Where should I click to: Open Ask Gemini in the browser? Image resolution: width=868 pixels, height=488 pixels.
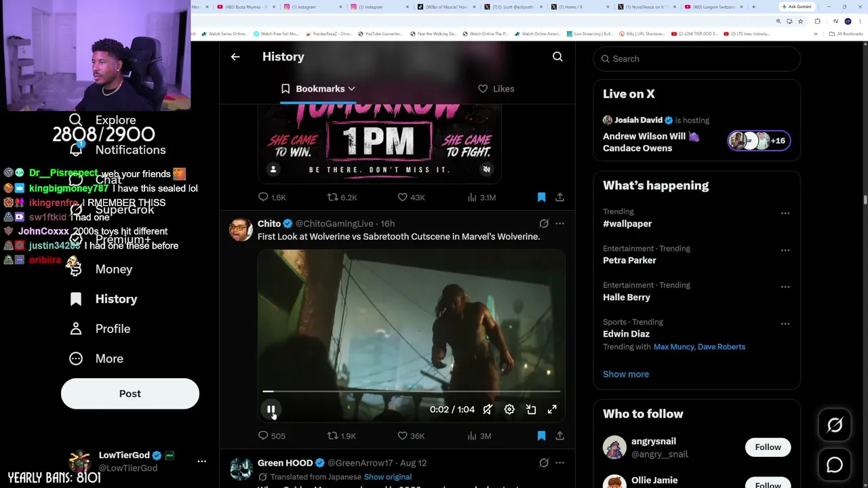click(796, 7)
